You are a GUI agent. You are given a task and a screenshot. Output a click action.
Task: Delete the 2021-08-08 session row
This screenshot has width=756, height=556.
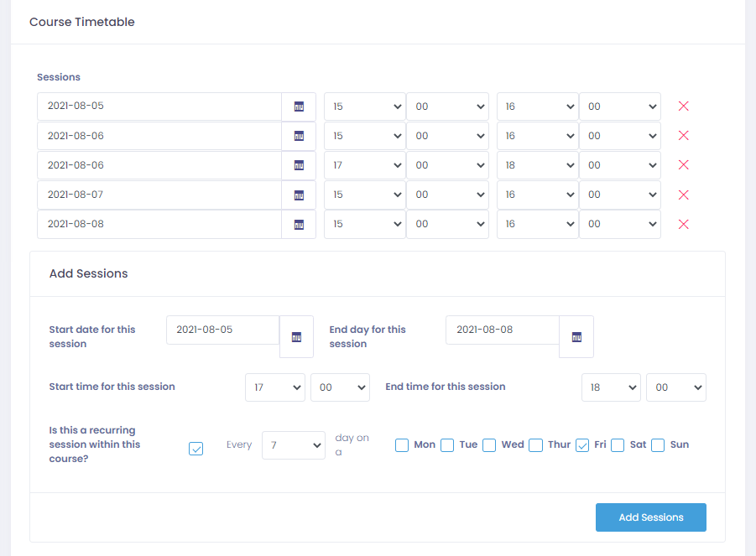pos(683,224)
